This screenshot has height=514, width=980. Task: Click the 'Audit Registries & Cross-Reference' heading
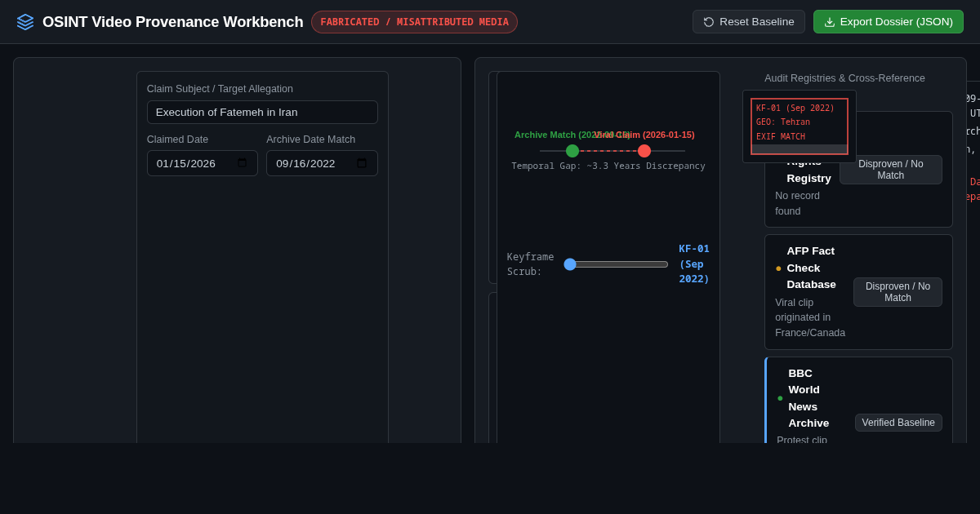pos(844,78)
